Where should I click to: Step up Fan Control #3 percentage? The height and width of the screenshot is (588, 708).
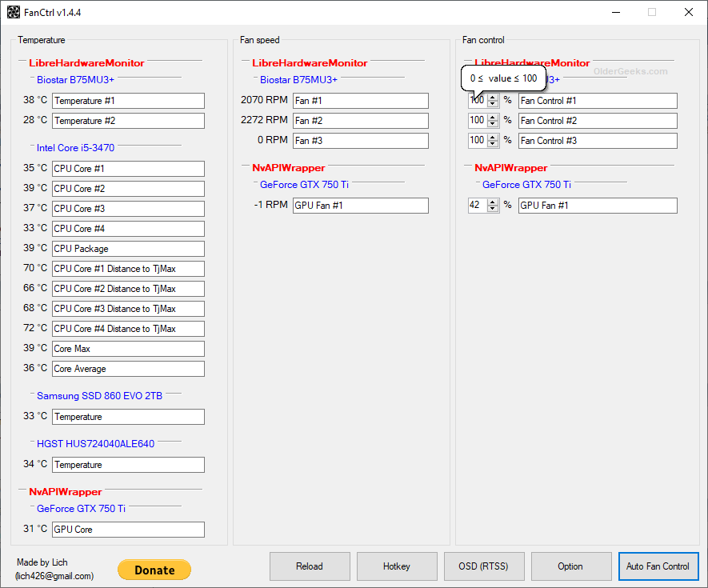(x=493, y=137)
